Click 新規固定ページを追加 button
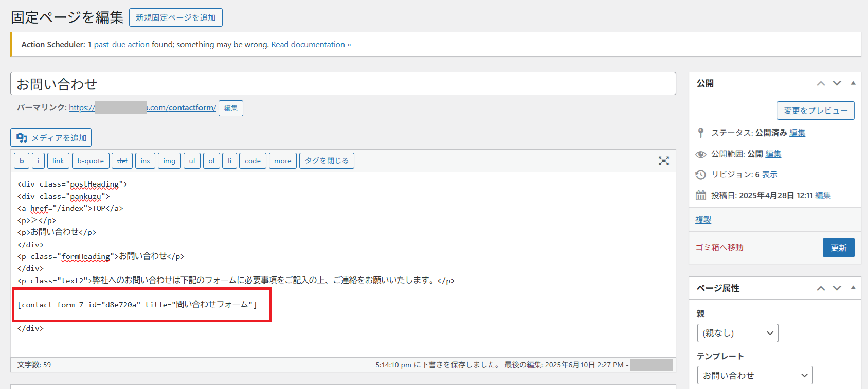Screen dimensions: 868x389 pyautogui.click(x=175, y=17)
